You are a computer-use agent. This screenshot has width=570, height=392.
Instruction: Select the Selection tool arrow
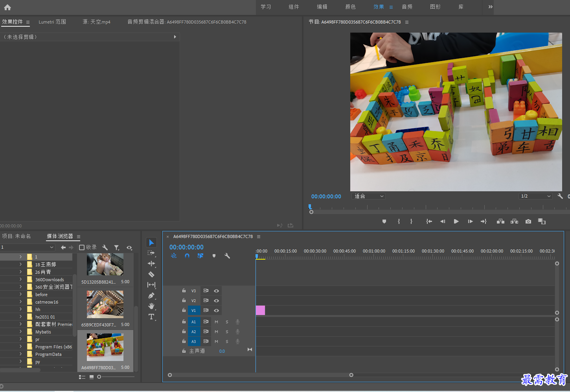coord(151,242)
